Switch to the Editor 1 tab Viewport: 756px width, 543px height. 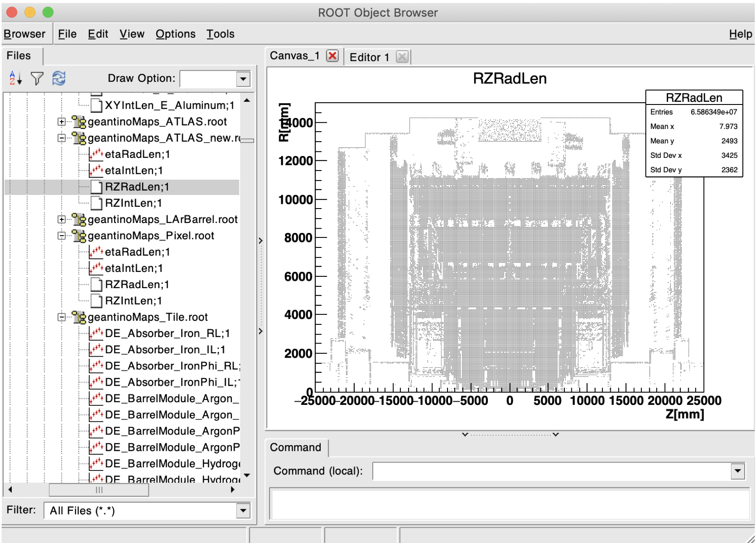pyautogui.click(x=369, y=57)
